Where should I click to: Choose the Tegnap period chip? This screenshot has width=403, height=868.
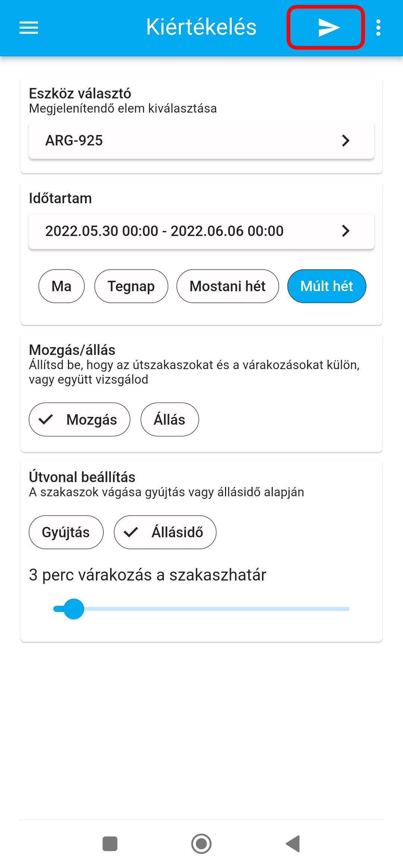pos(131,286)
